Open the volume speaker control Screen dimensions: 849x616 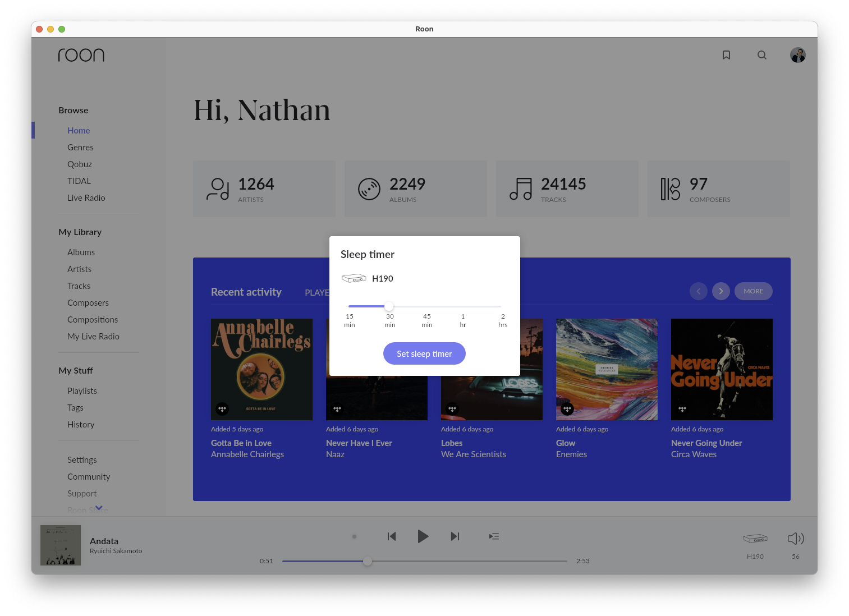pos(796,539)
